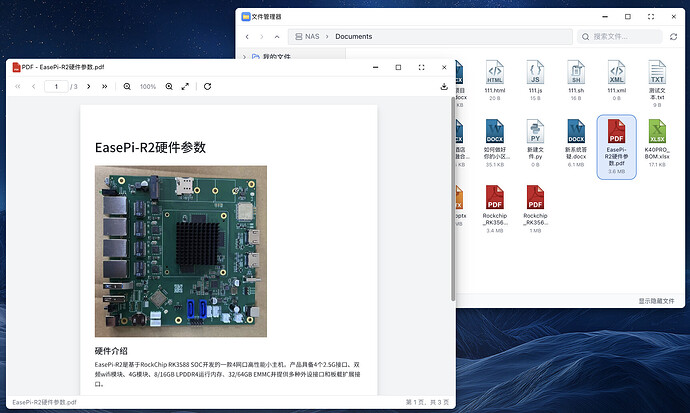Go to next PDF page

pos(87,87)
